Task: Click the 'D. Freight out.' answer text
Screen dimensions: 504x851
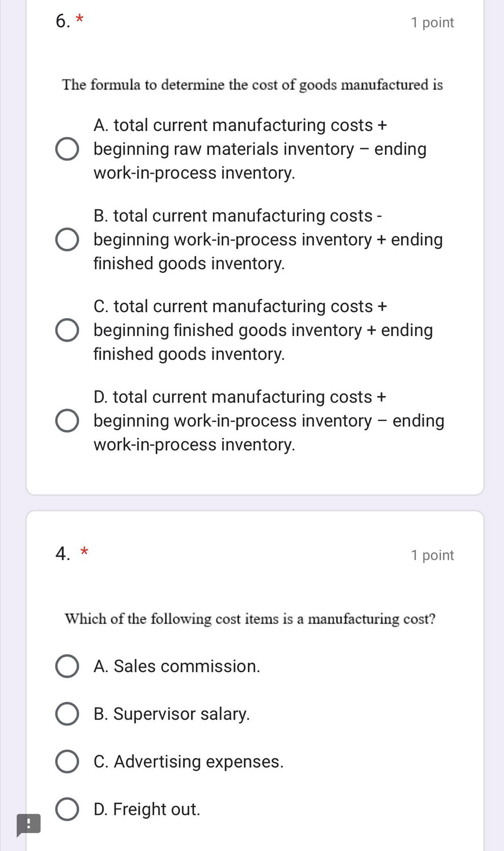Action: click(x=147, y=809)
